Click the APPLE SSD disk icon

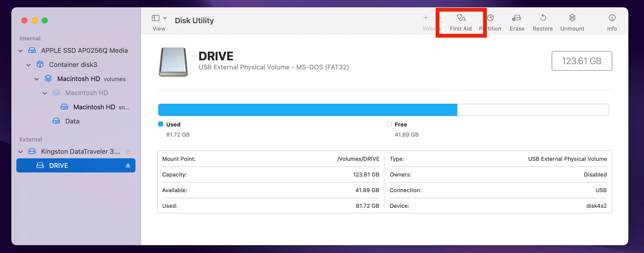point(32,50)
